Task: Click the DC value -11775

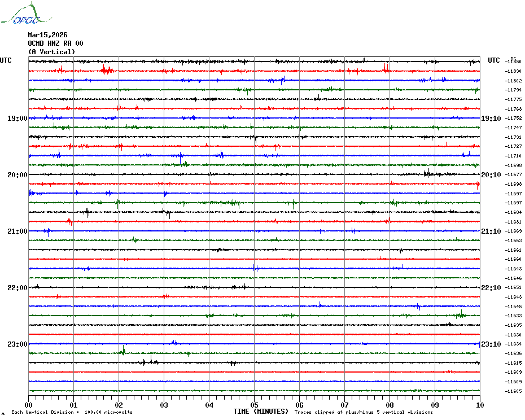Action: click(513, 99)
